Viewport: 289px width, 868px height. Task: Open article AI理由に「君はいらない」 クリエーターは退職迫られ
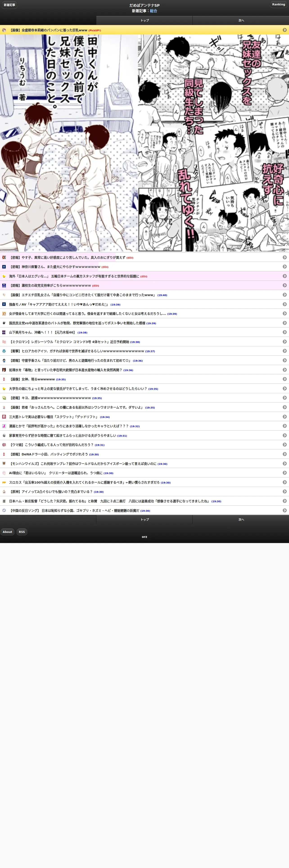(144, 473)
